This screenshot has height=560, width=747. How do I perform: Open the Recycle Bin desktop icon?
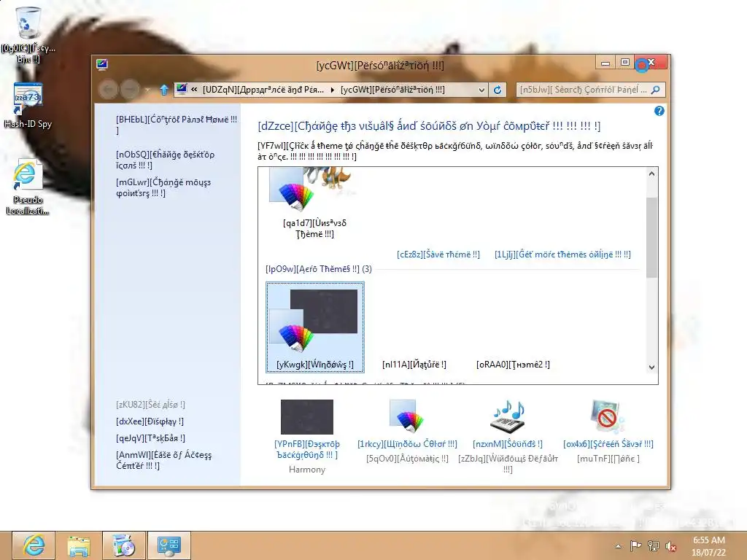point(27,34)
